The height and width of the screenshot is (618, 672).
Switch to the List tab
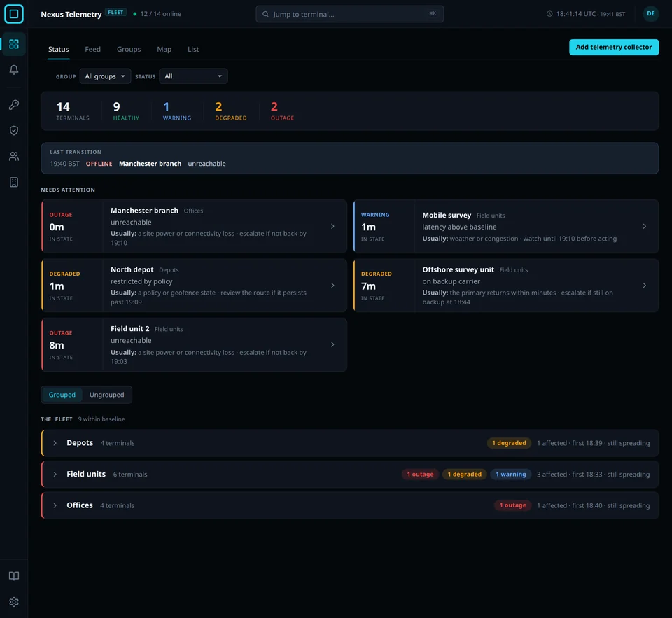(x=193, y=49)
